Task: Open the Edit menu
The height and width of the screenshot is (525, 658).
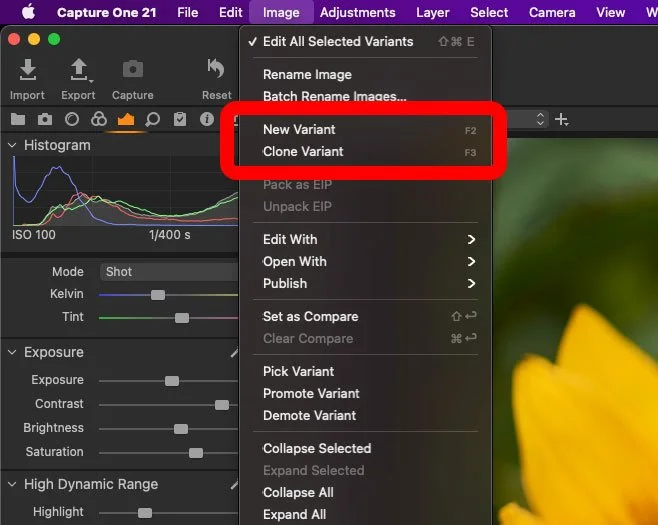Action: [x=230, y=13]
